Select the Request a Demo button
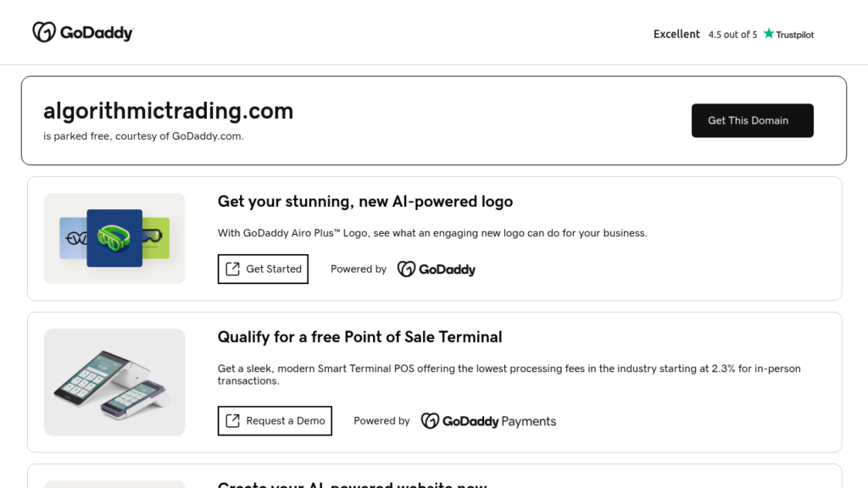 tap(275, 420)
